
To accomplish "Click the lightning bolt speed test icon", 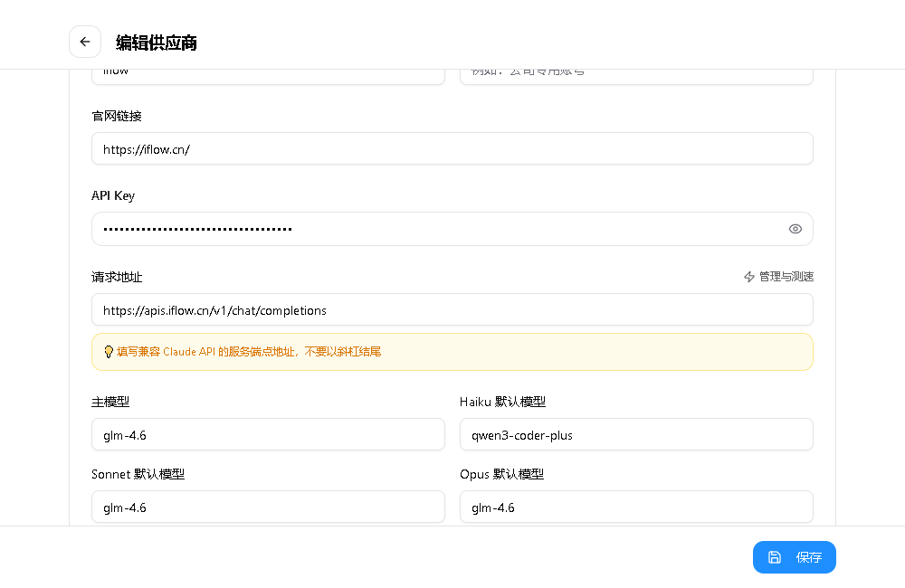I will [749, 277].
